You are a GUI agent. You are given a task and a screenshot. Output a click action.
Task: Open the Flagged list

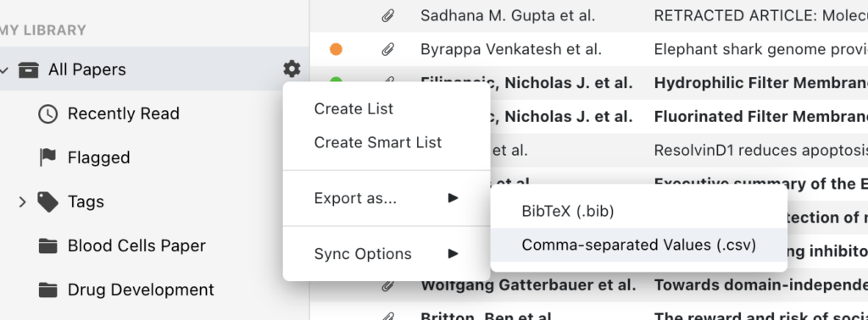(x=98, y=157)
